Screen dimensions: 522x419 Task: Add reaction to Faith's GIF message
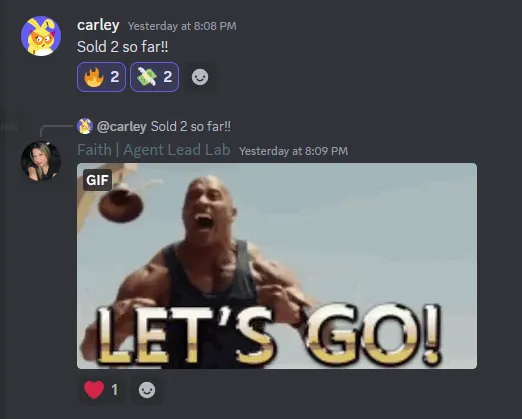tap(147, 390)
